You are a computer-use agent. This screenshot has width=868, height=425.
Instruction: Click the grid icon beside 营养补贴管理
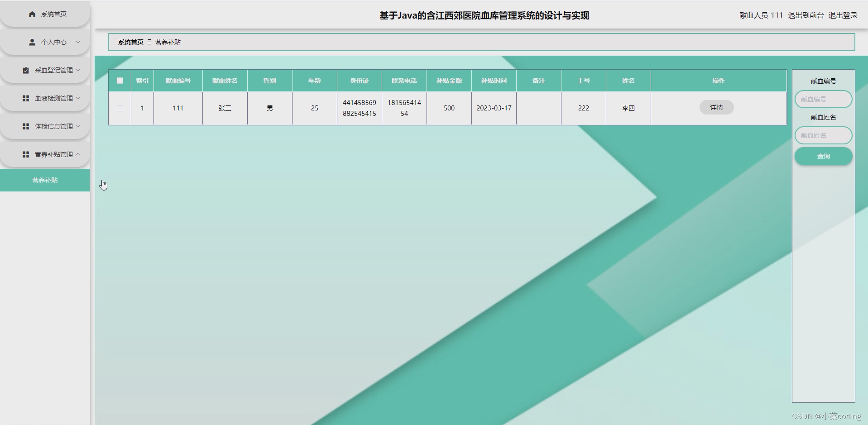pos(26,154)
